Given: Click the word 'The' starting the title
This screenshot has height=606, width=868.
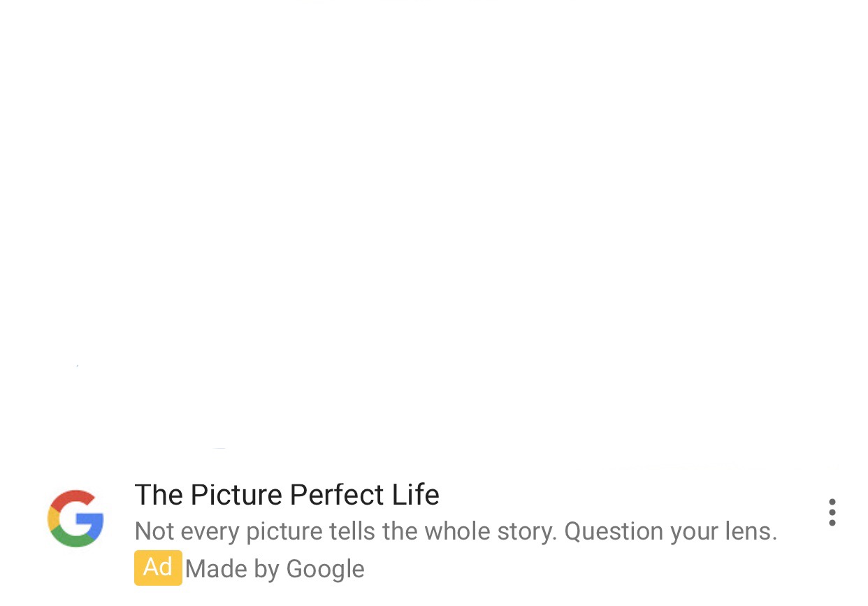Looking at the screenshot, I should click(159, 495).
